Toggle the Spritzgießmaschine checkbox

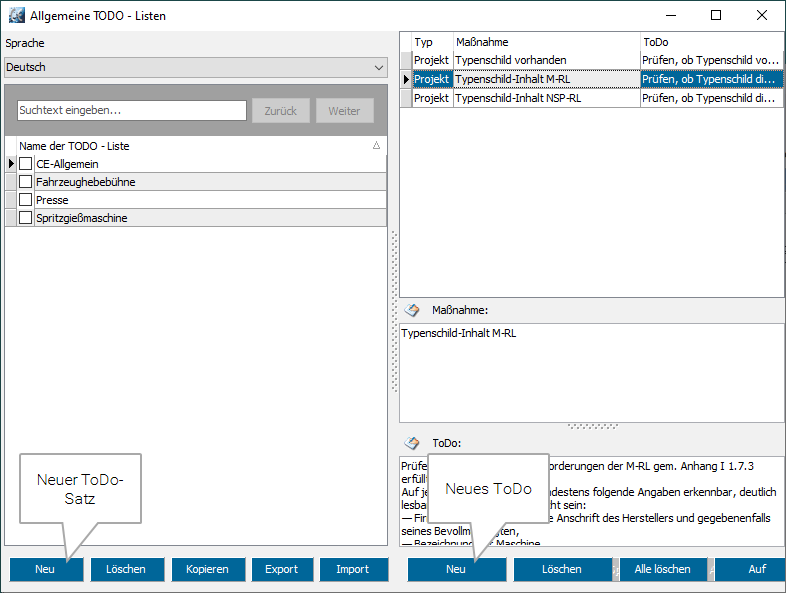(x=26, y=218)
